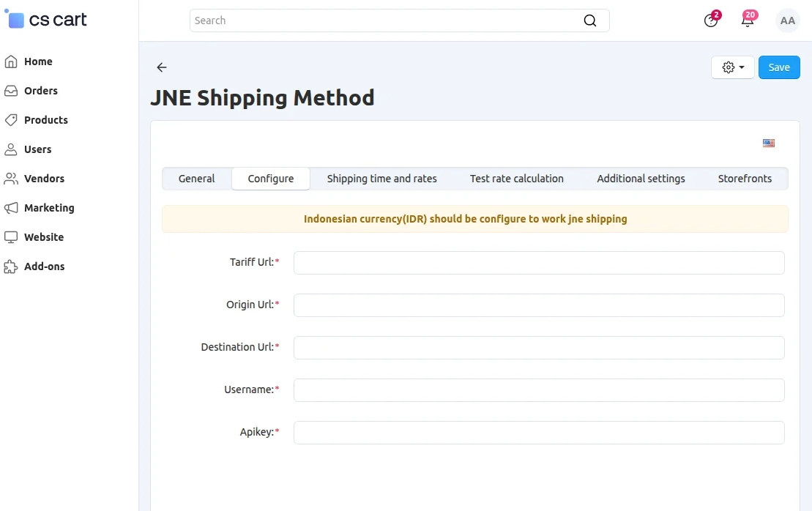Click the Home sidebar icon
Screen dimensions: 812x511
[x=11, y=61]
